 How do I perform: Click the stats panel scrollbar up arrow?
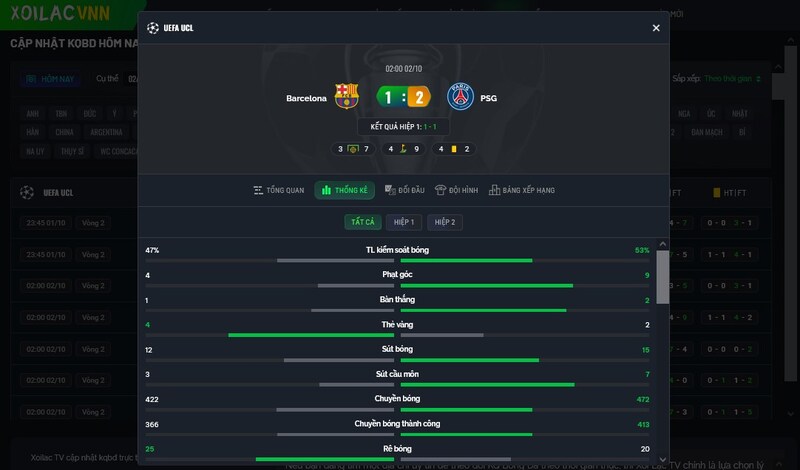pos(663,243)
